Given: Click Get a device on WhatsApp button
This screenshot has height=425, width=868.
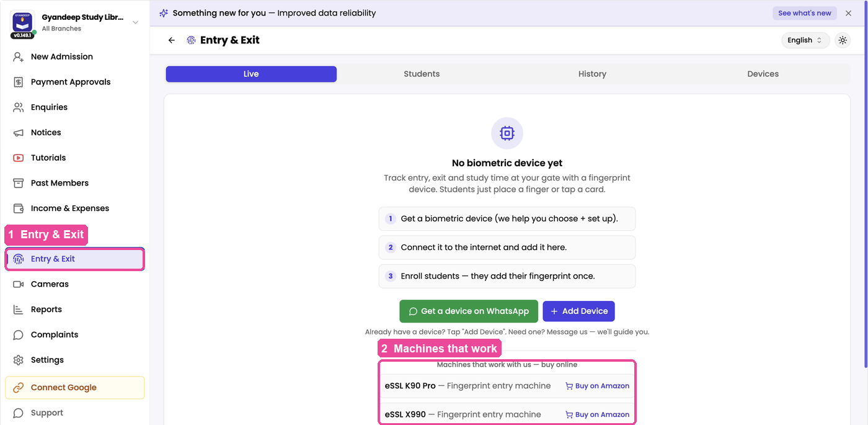Looking at the screenshot, I should [x=469, y=311].
